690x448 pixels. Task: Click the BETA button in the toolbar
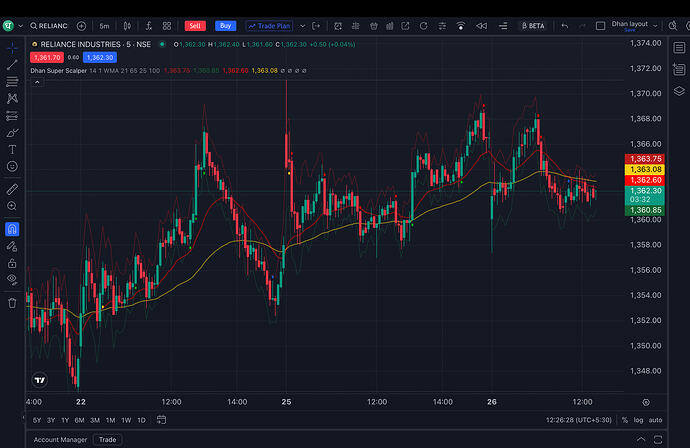coord(533,26)
